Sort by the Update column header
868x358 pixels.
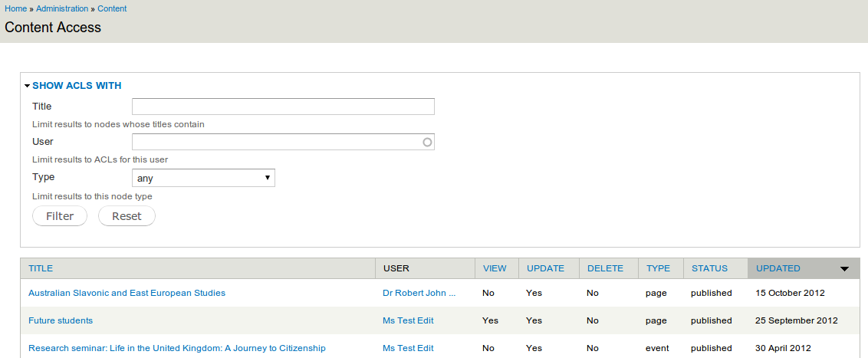[545, 268]
